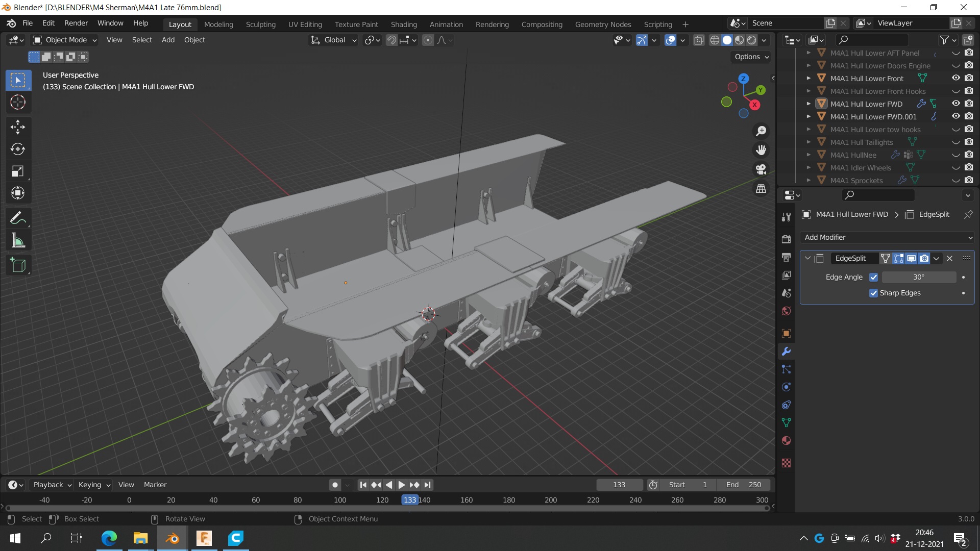Select the 3D Cursor tool
Image resolution: width=980 pixels, height=551 pixels.
(x=18, y=103)
